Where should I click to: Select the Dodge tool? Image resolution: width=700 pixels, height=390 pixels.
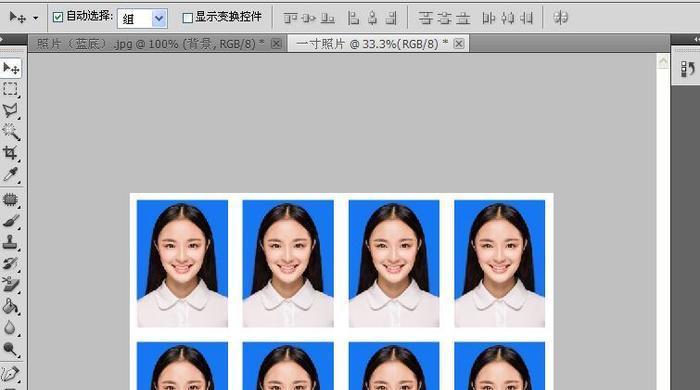click(x=10, y=349)
